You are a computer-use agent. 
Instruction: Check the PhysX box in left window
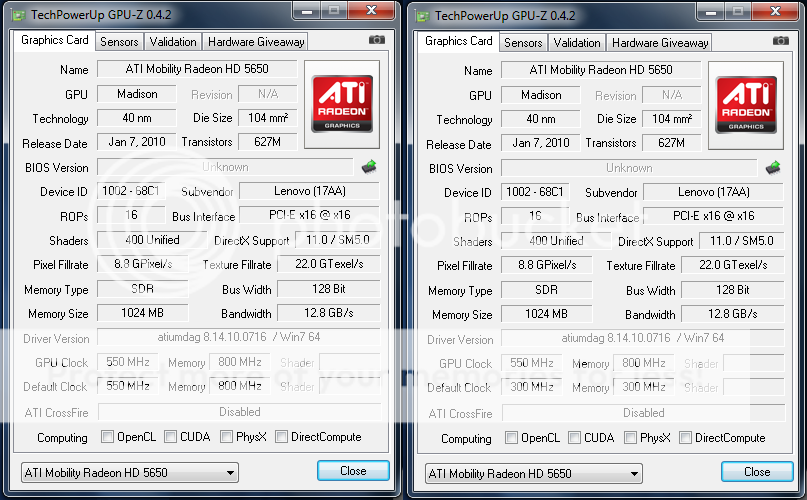[x=227, y=437]
